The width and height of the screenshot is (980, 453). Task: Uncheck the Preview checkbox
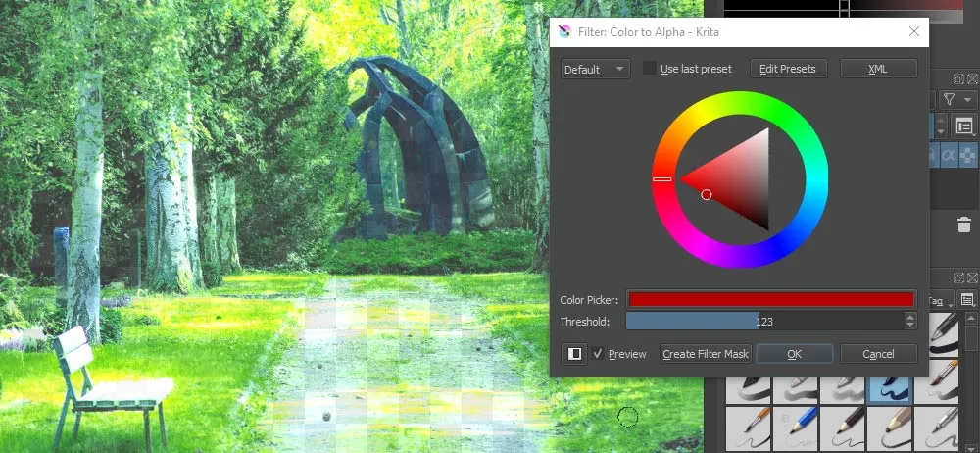click(x=598, y=354)
